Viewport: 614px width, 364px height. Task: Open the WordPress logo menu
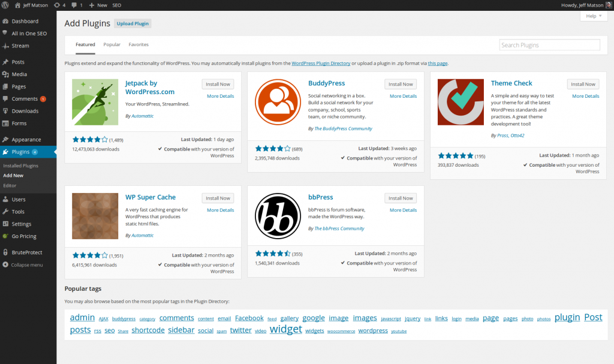pos(5,5)
